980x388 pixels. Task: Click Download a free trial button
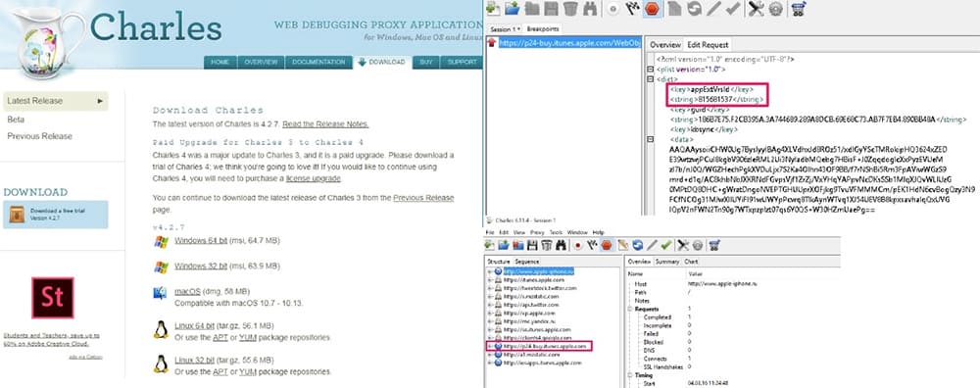pyautogui.click(x=56, y=215)
